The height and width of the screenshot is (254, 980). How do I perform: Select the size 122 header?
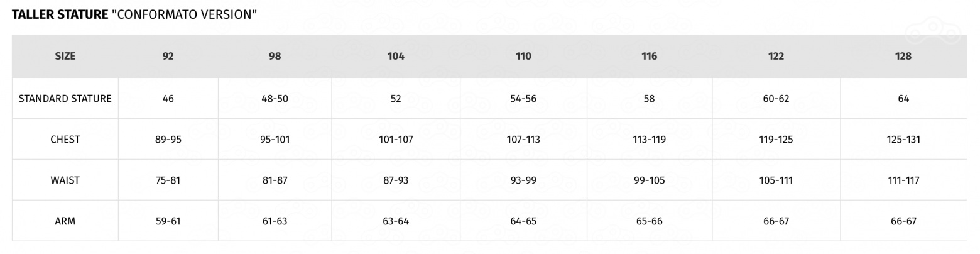[x=776, y=57]
